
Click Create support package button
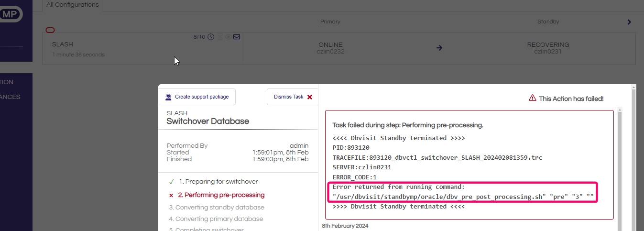click(197, 97)
